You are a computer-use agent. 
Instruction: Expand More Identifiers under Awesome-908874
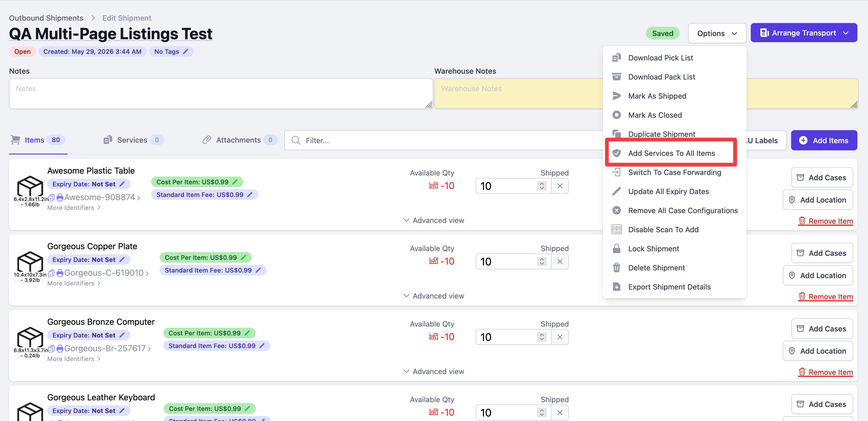coord(74,208)
